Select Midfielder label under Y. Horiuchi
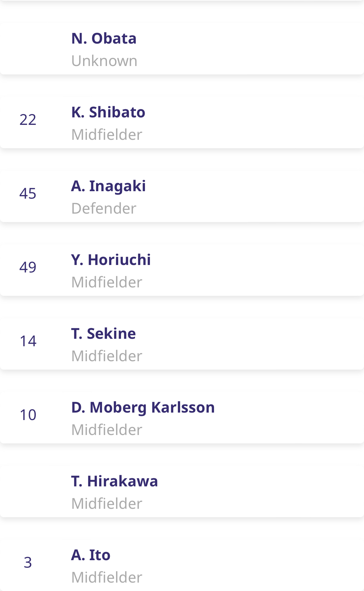Screen dimensions: 364x591 (107, 282)
